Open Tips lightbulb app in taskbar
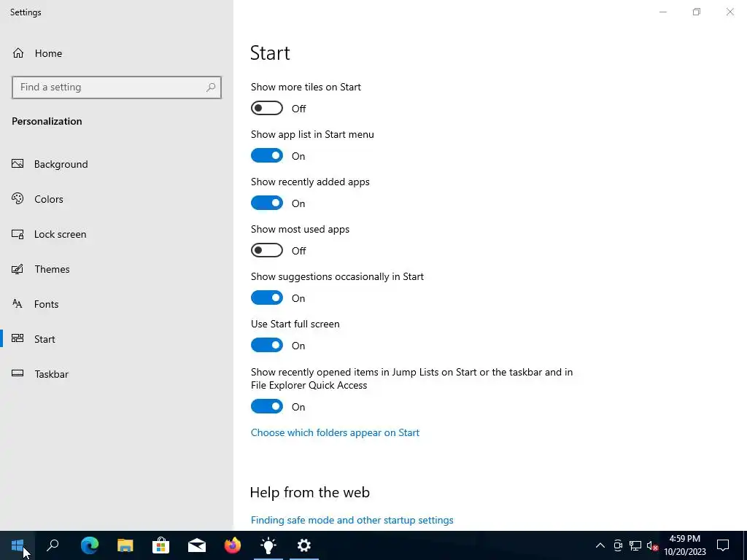This screenshot has height=560, width=747. [268, 545]
